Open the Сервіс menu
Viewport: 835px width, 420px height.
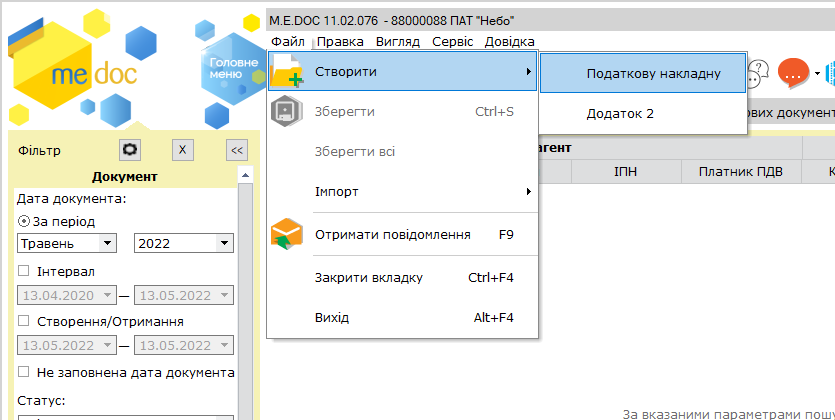pyautogui.click(x=453, y=42)
